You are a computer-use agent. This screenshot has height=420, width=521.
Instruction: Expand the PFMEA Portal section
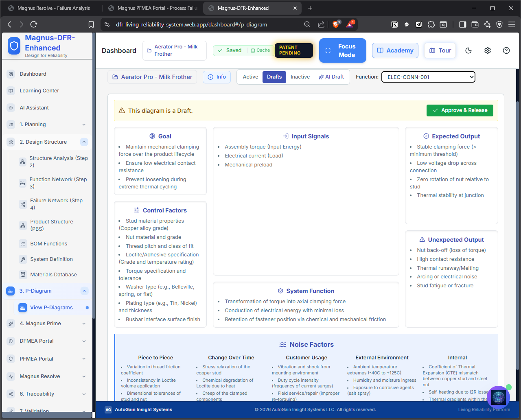coord(84,359)
